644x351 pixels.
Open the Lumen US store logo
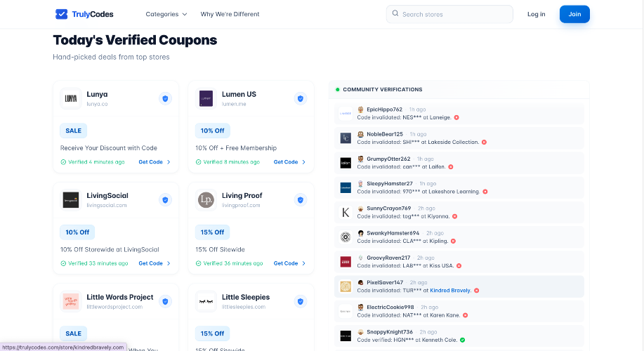click(206, 98)
